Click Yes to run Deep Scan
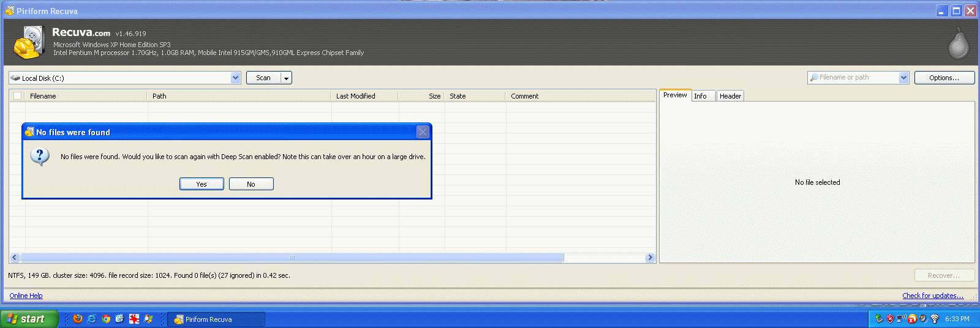 tap(202, 184)
